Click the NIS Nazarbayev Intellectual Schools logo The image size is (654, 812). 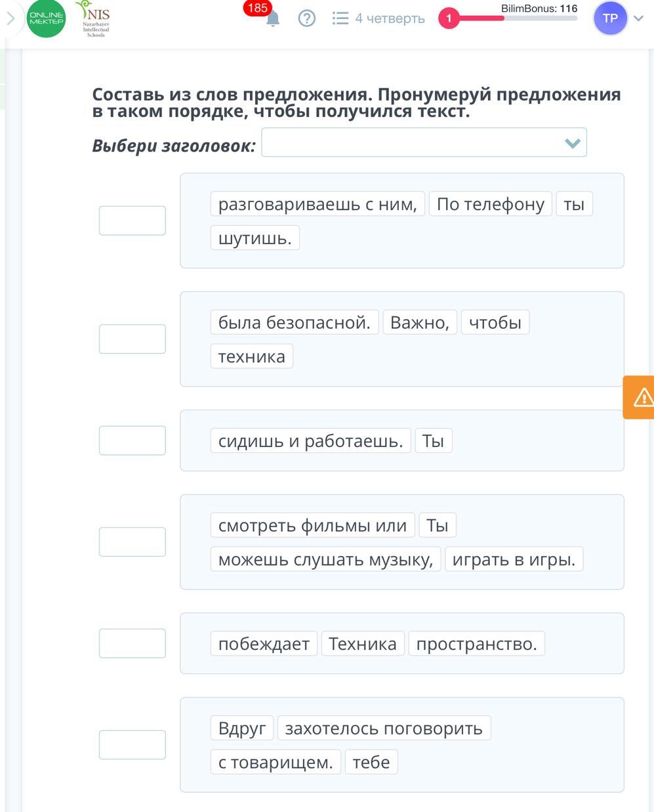pyautogui.click(x=95, y=18)
